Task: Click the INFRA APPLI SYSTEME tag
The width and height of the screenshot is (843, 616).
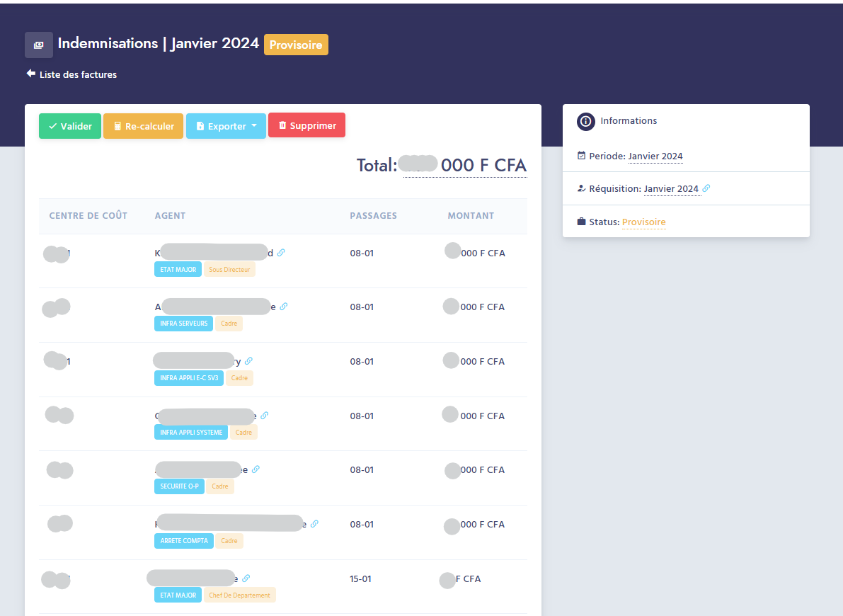Action: coord(191,433)
